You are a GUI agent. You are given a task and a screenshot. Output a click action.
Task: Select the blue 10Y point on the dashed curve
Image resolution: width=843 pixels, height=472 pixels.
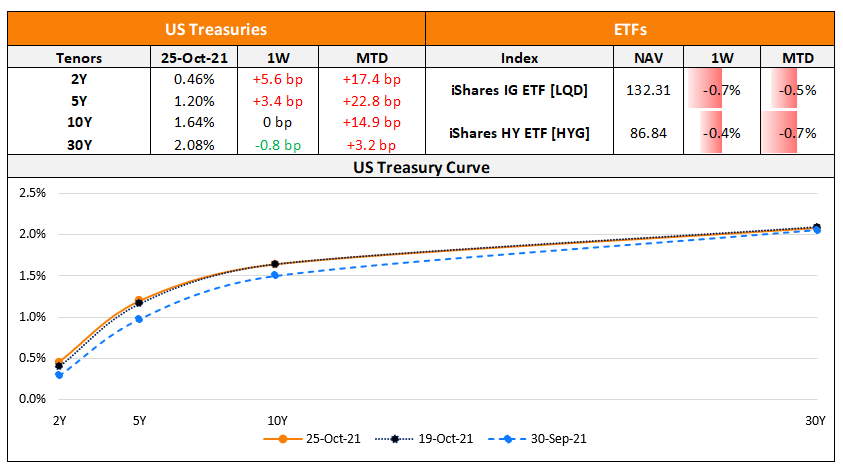pos(275,275)
